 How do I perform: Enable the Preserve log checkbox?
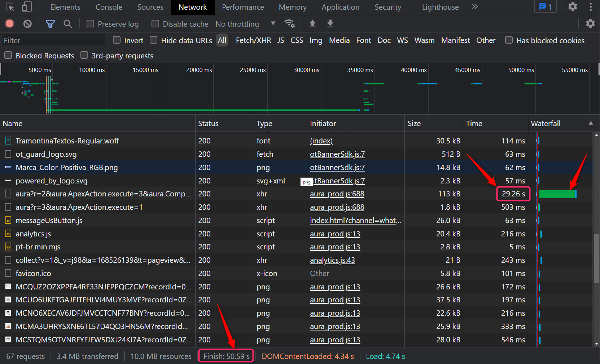(91, 24)
